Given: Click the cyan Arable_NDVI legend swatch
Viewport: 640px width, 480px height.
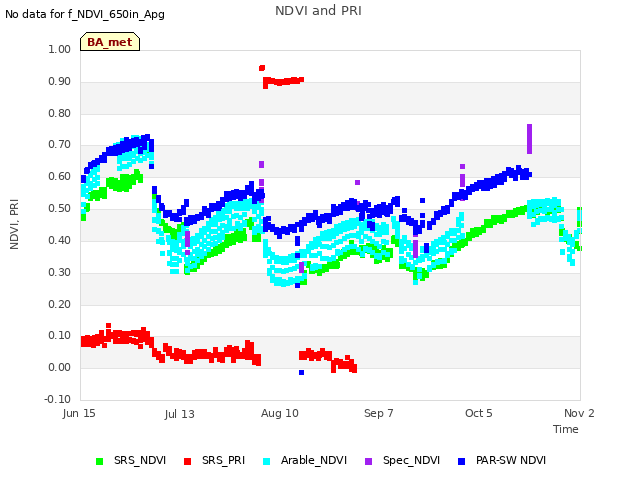Looking at the screenshot, I should pyautogui.click(x=267, y=461).
